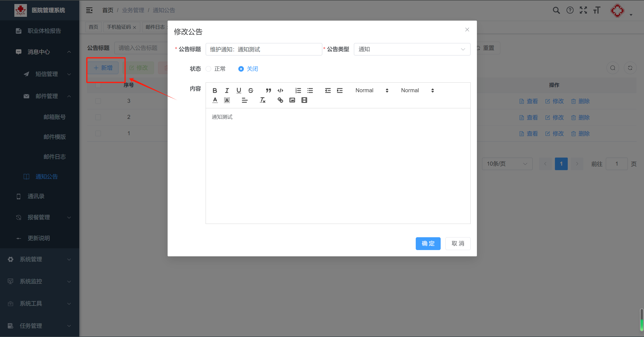The image size is (644, 337).
Task: Apply underline from editor toolbar
Action: click(x=239, y=90)
